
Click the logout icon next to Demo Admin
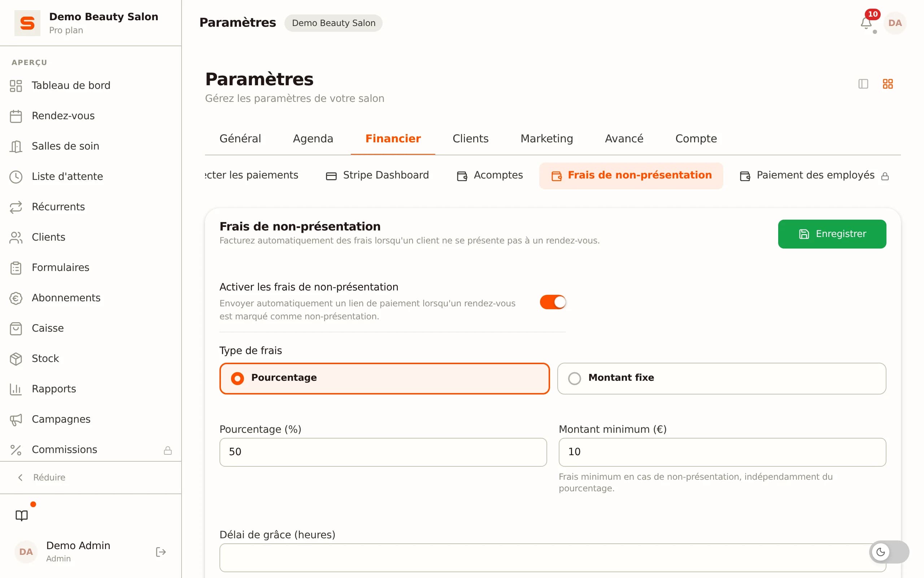pos(161,552)
